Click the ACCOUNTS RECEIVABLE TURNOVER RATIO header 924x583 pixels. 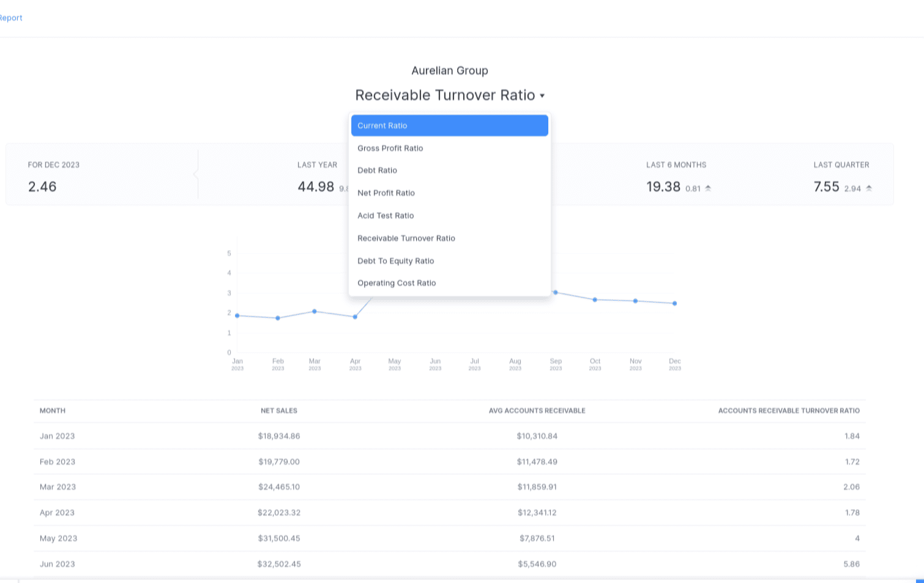pos(789,411)
